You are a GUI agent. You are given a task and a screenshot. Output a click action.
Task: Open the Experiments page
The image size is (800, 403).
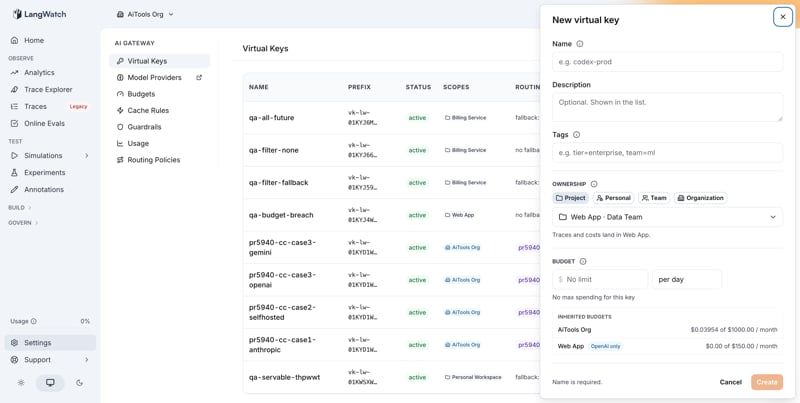(50, 172)
